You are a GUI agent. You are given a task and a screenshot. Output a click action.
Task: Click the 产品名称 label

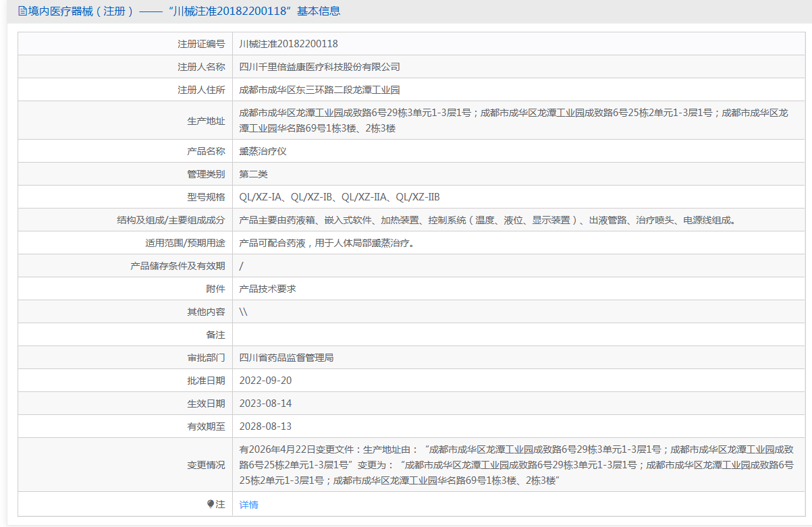pos(206,151)
